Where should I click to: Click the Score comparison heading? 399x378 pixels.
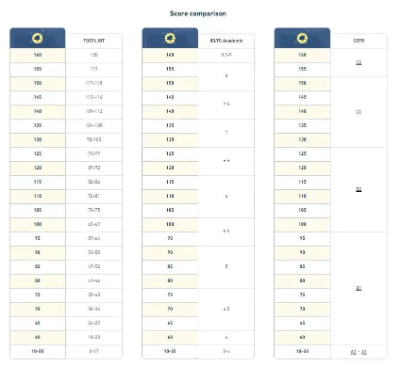(x=198, y=14)
